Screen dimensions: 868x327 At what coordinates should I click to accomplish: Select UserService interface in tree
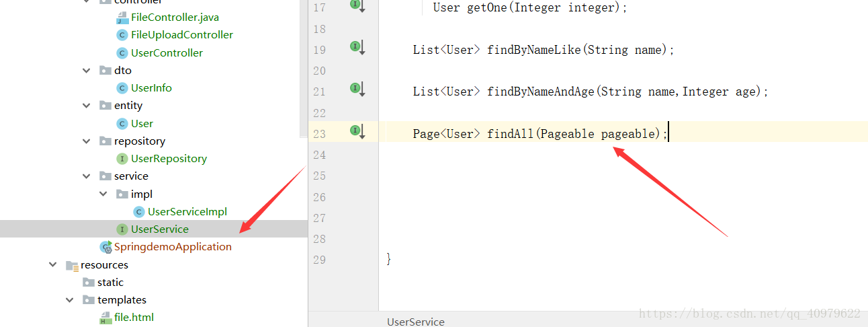[x=160, y=229]
